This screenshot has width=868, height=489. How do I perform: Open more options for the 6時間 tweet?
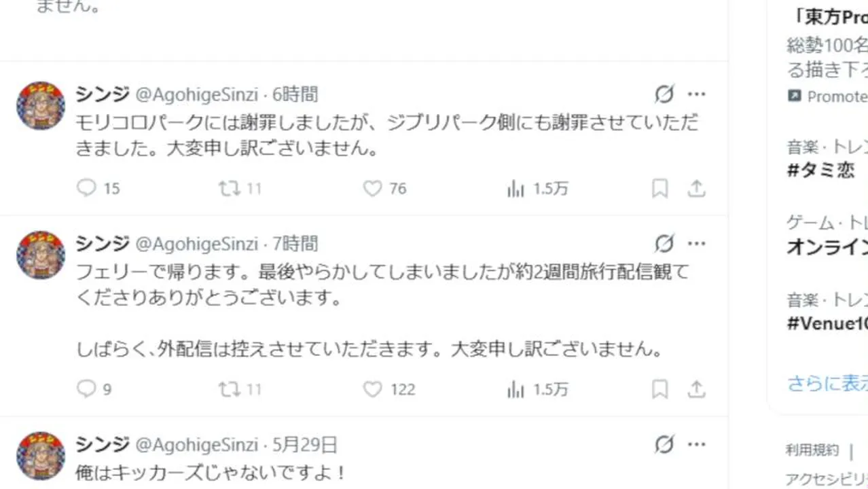(x=697, y=94)
